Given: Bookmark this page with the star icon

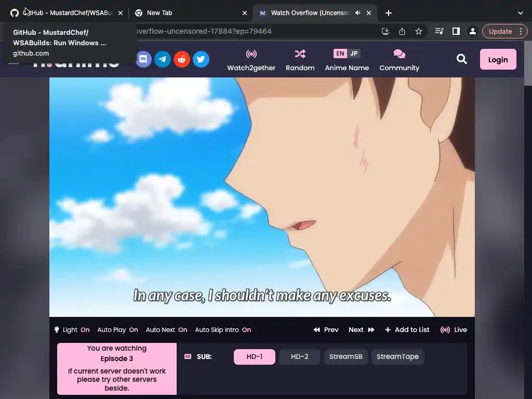Looking at the screenshot, I should tap(419, 32).
